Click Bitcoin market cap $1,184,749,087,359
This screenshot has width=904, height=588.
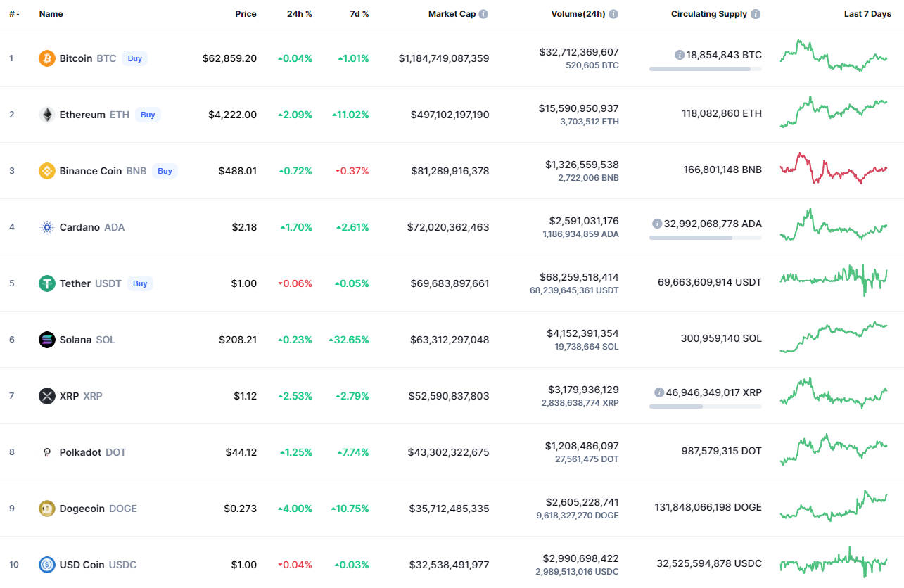tap(444, 58)
